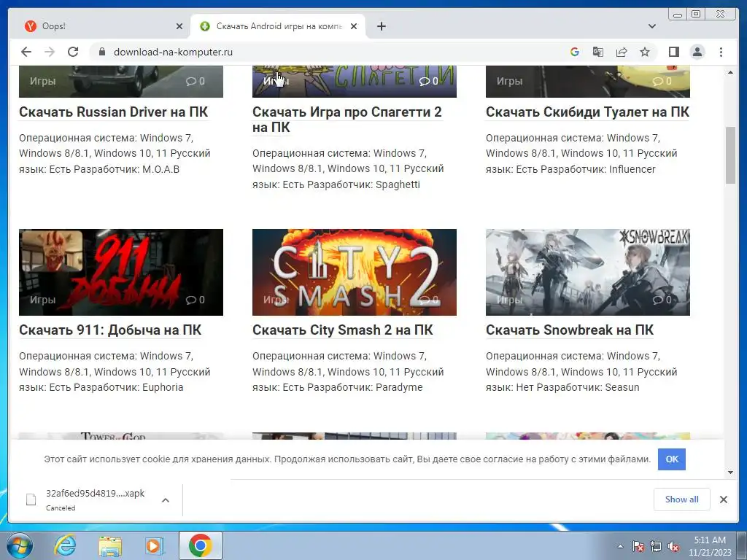View site info via the lock icon

[101, 52]
